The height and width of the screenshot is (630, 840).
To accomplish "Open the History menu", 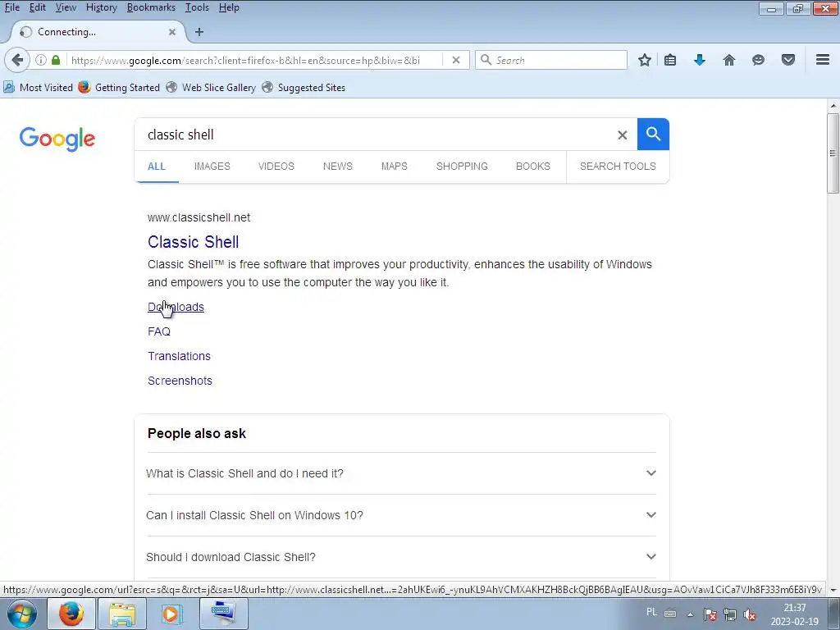I will click(x=102, y=7).
